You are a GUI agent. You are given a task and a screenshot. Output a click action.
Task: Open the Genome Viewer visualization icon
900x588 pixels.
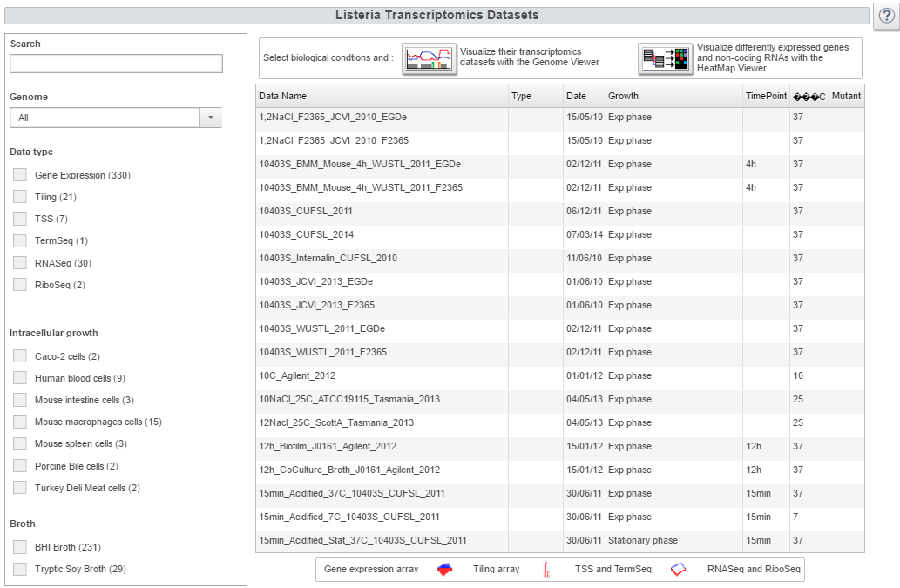pos(429,58)
